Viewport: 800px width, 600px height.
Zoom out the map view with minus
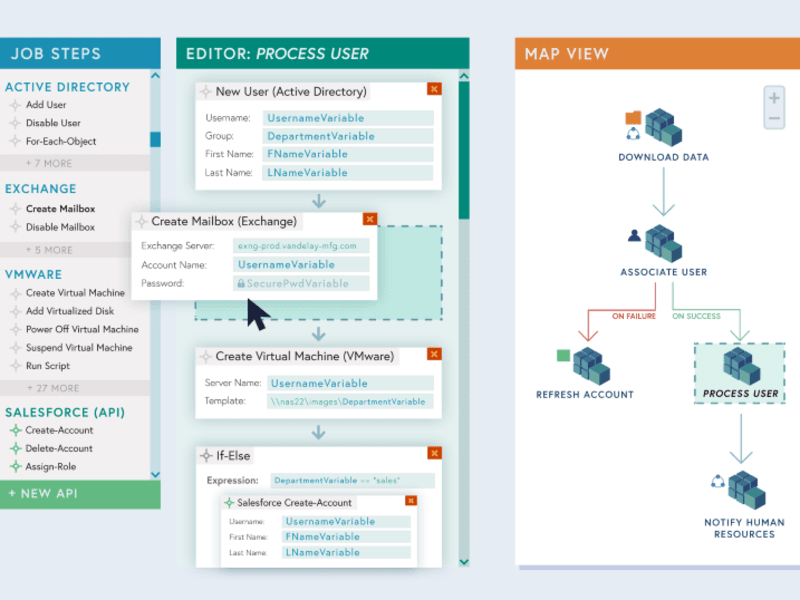(x=774, y=118)
